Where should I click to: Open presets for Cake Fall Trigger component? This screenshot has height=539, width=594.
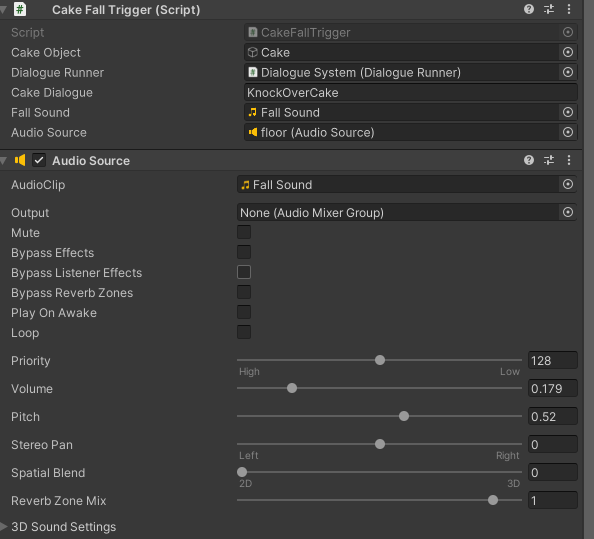pyautogui.click(x=549, y=9)
